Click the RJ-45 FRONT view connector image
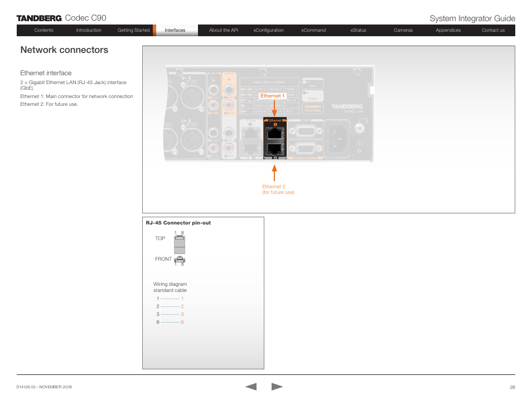Image resolution: width=532 pixels, height=400 pixels. [180, 260]
